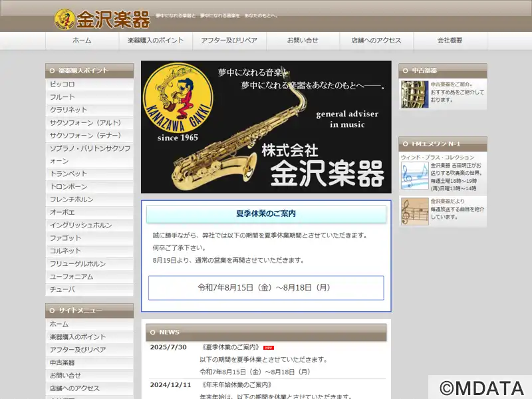Open 店舗へのアクセス in top navigation
The width and height of the screenshot is (532, 399).
(x=376, y=41)
